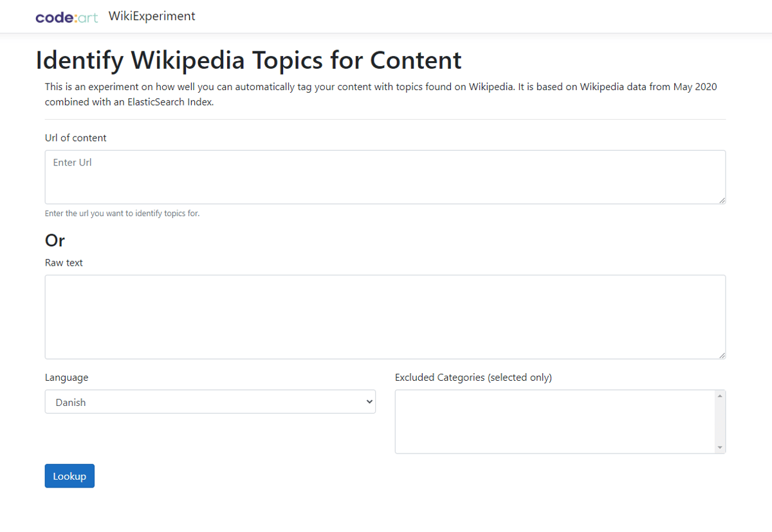
Task: Click the url hint text below field
Action: point(122,214)
